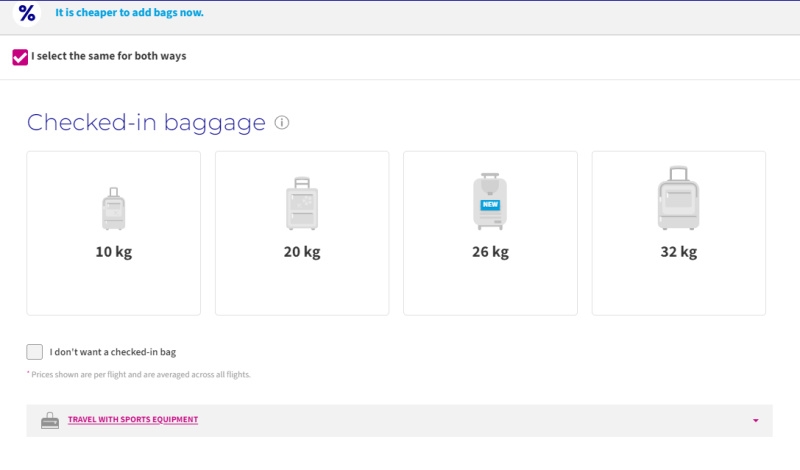
Task: Tick 'I don't want a checked-in bag' checkbox
Action: [35, 352]
